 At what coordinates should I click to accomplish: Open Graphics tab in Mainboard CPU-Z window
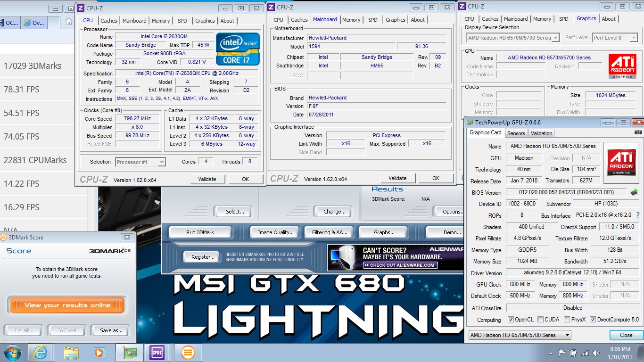point(395,20)
